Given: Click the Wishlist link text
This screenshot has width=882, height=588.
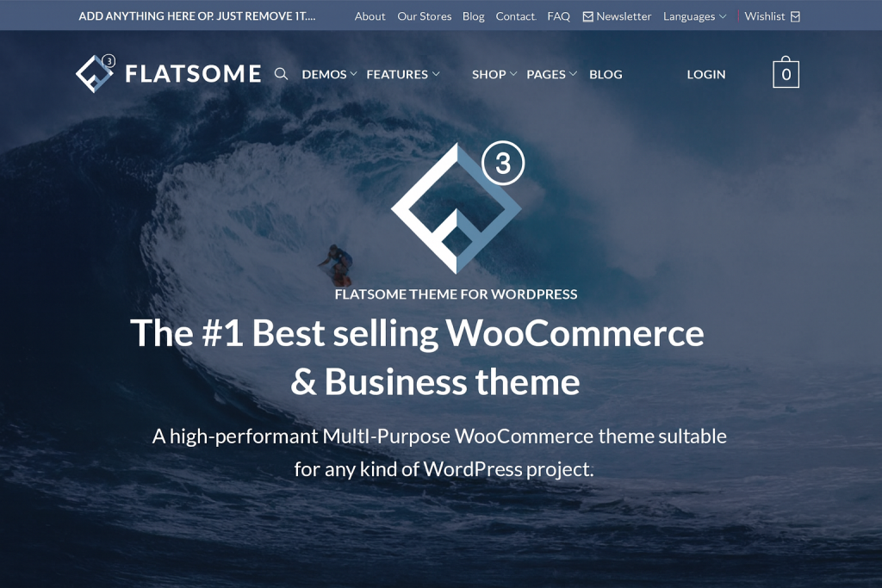Looking at the screenshot, I should pos(765,16).
